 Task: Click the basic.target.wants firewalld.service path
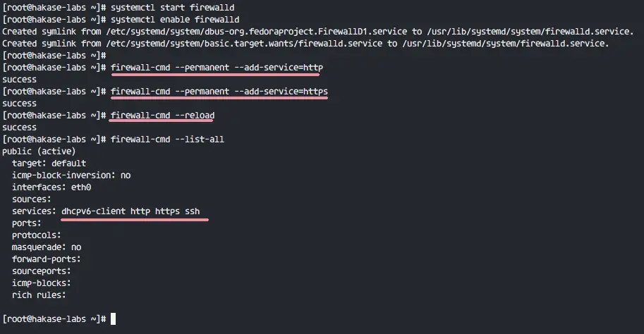pos(244,44)
